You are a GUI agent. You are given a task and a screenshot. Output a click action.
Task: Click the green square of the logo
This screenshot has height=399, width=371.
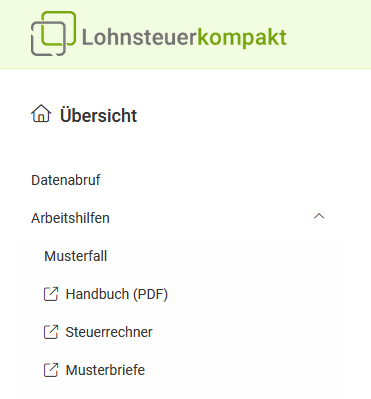point(59,28)
